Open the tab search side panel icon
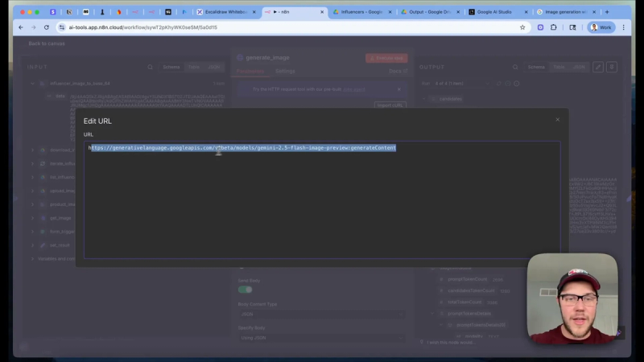This screenshot has height=362, width=644. tap(572, 27)
